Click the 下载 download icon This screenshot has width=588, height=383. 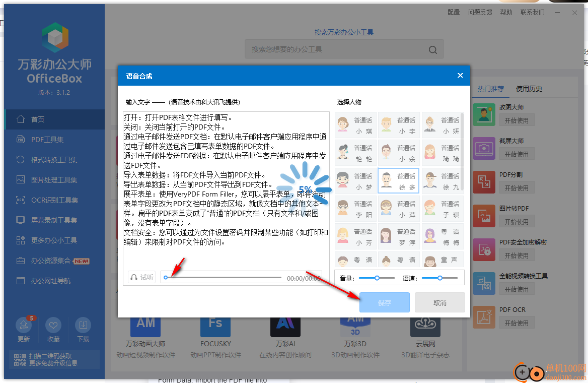[83, 325]
